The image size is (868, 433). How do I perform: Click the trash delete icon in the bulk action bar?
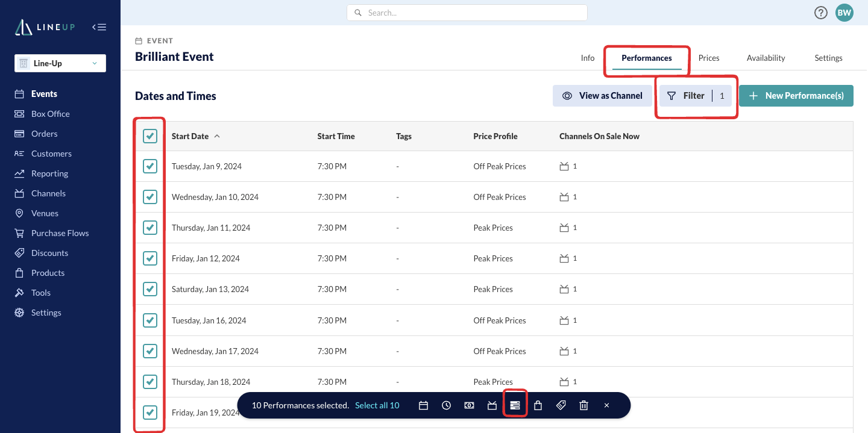pyautogui.click(x=583, y=405)
